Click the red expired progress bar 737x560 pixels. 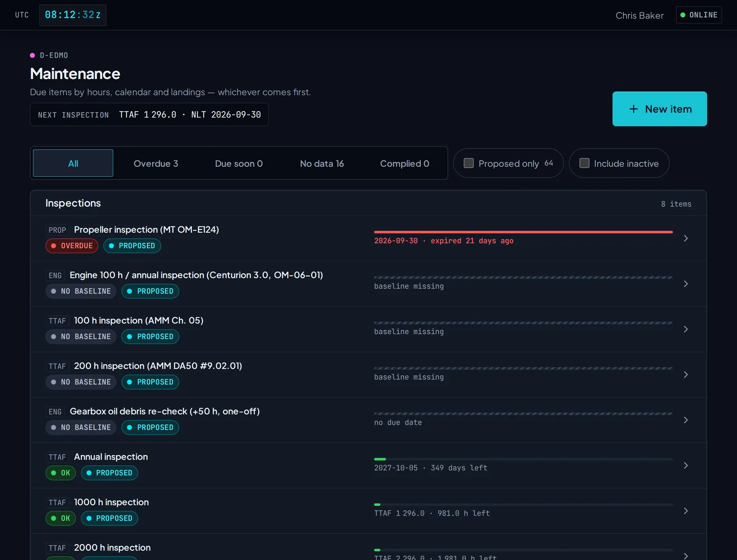pyautogui.click(x=523, y=232)
